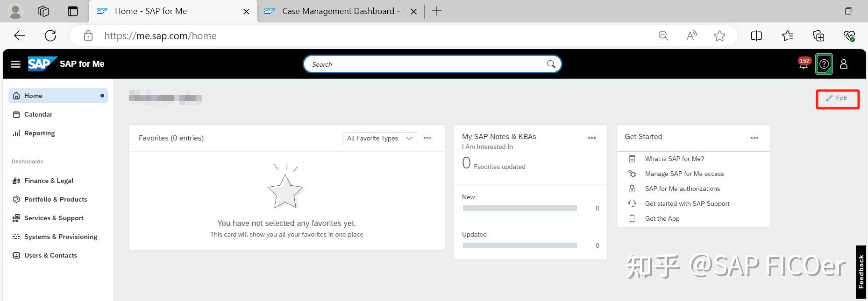868x301 pixels.
Task: Open the user profile icon
Action: tap(844, 64)
